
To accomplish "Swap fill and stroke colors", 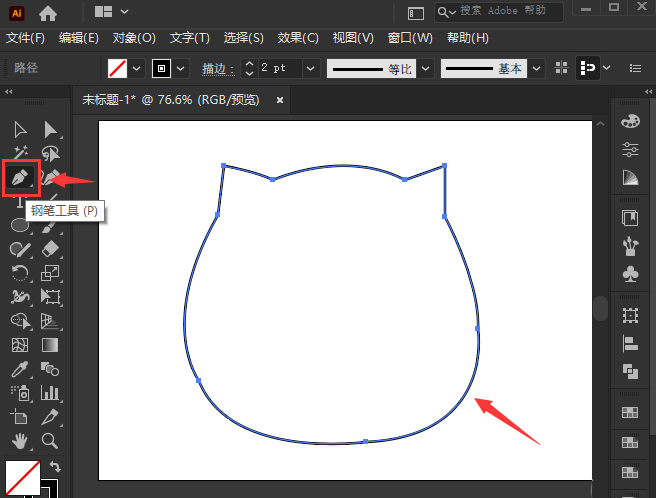I will click(56, 467).
